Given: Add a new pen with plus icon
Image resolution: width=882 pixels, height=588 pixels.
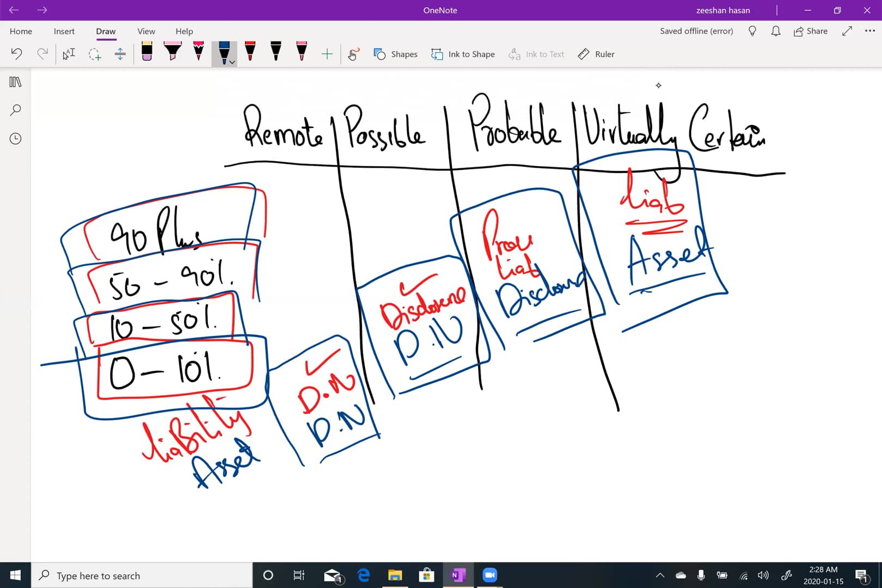Looking at the screenshot, I should coord(327,54).
